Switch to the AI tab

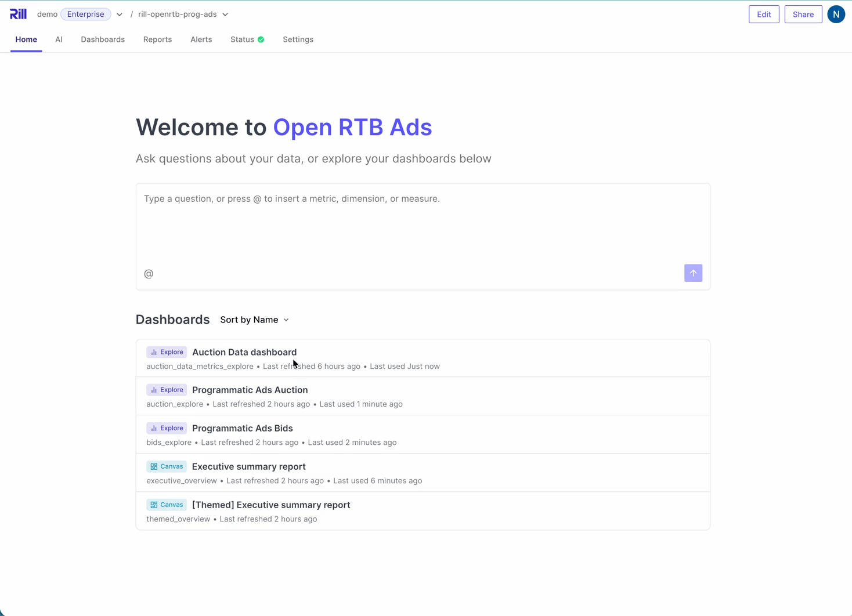59,39
